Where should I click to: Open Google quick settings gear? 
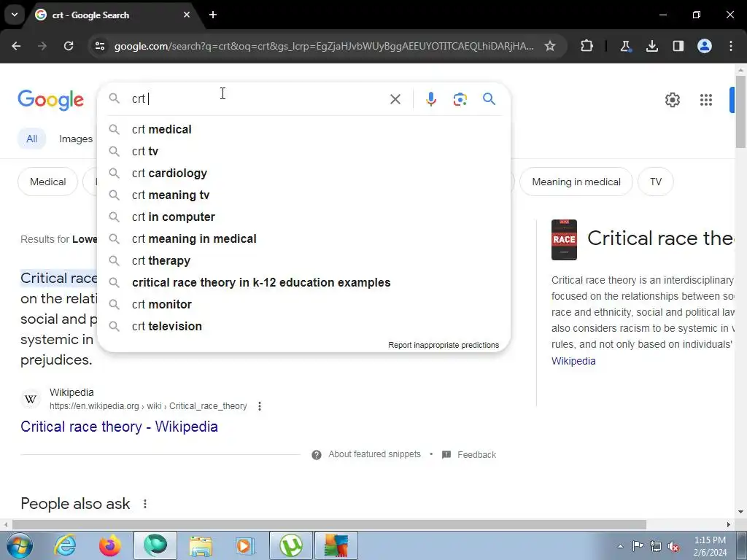(672, 99)
